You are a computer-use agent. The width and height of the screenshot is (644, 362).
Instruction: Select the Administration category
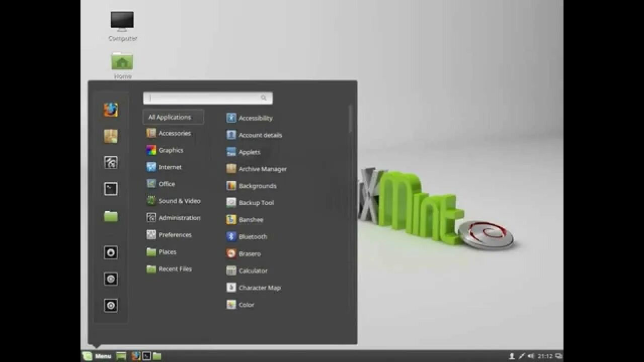click(174, 218)
